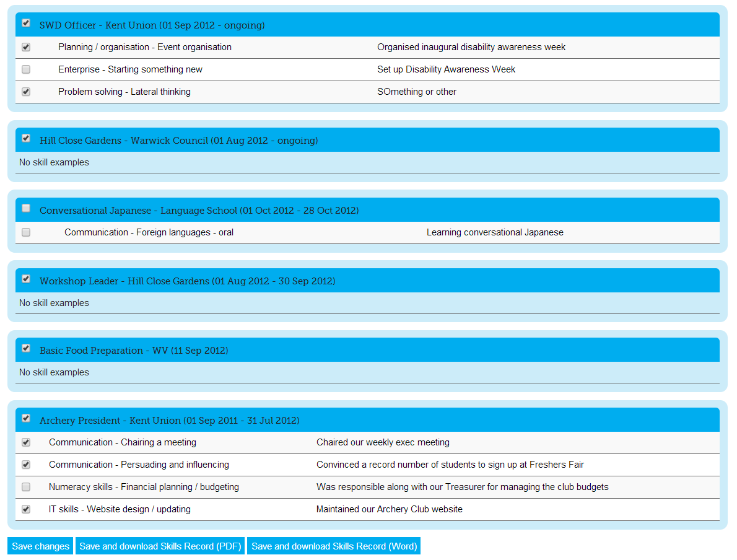Viewport: 737px width, 560px height.
Task: Check Enterprise - Starting something new checkbox
Action: coord(26,69)
